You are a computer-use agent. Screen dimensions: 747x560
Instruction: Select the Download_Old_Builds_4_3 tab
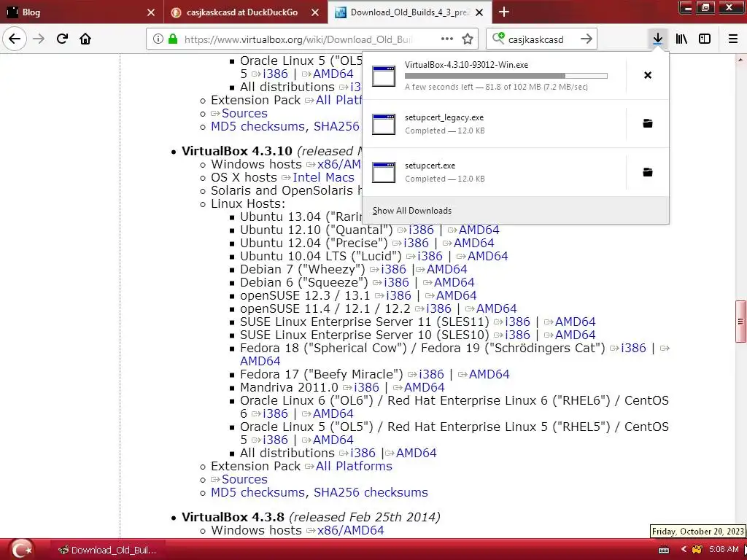coord(410,12)
